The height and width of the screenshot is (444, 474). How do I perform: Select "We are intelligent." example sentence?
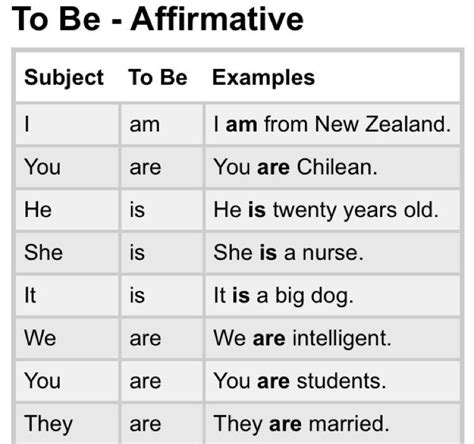coord(302,339)
